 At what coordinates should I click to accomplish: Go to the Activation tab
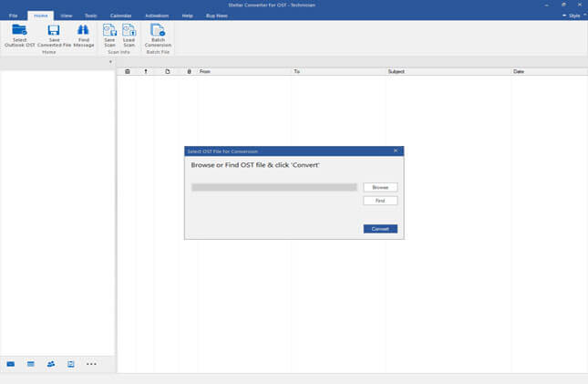(156, 16)
